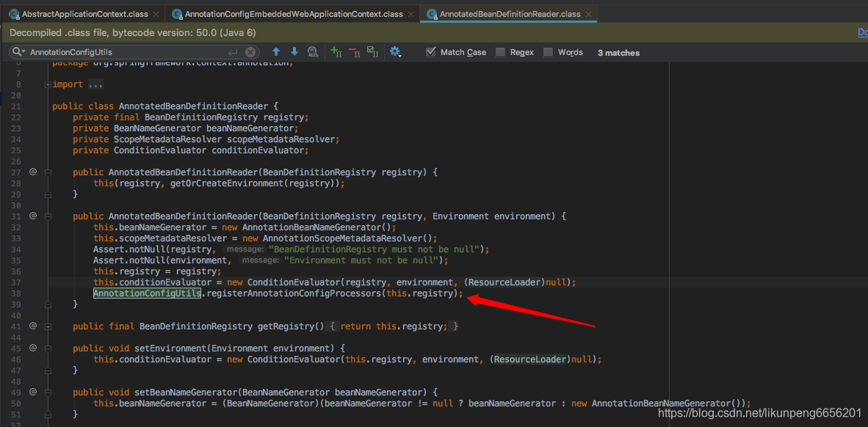Click the class file icon on the AbstractApplicationContext tab
Viewport: 868px width, 427px height.
point(15,14)
